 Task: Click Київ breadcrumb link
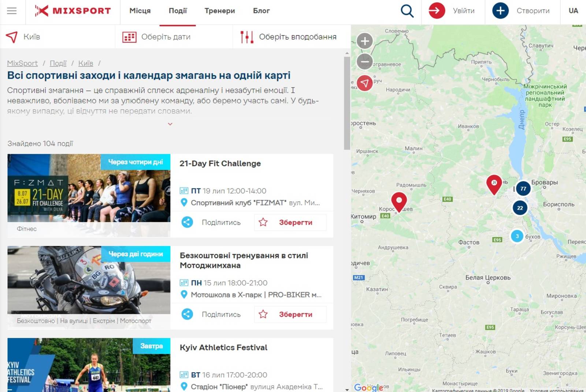point(86,63)
